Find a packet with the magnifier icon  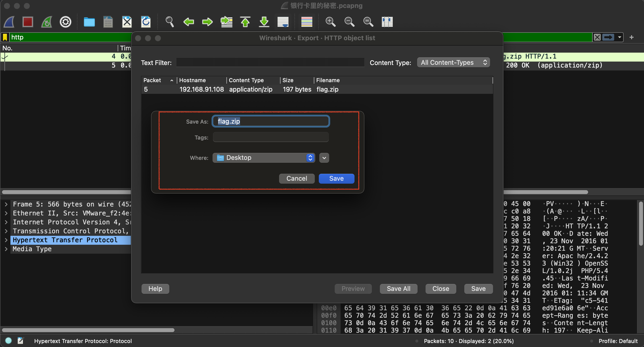pos(170,22)
